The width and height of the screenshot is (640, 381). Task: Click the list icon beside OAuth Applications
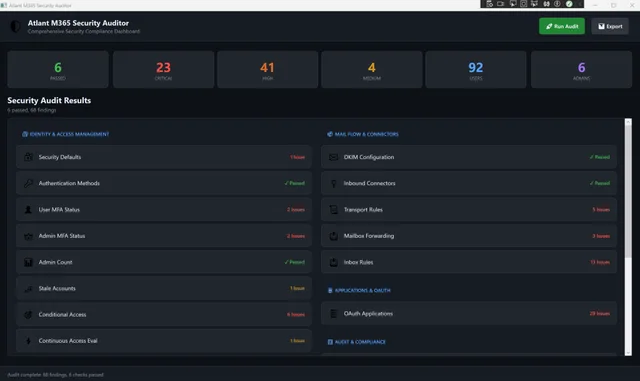333,314
